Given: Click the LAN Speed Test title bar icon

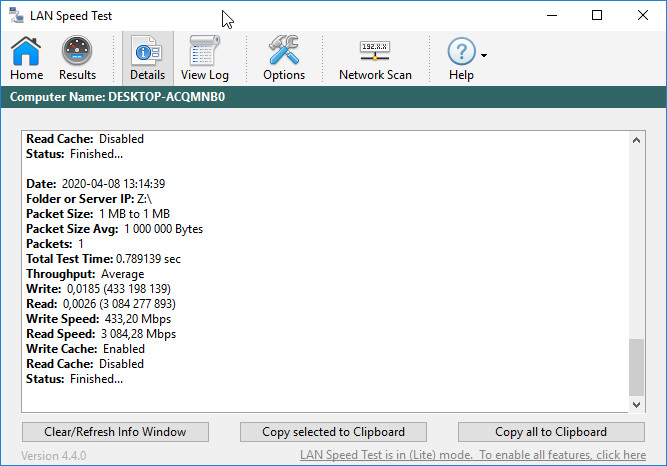Looking at the screenshot, I should coord(16,15).
